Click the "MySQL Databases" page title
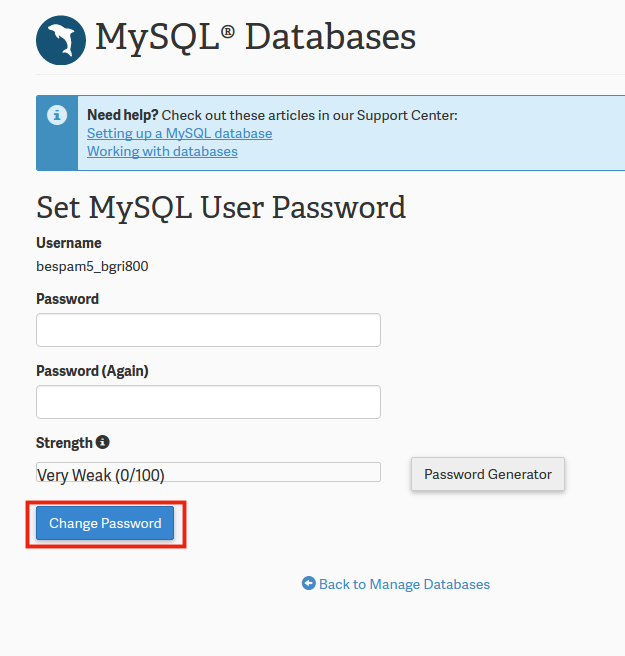 [255, 38]
